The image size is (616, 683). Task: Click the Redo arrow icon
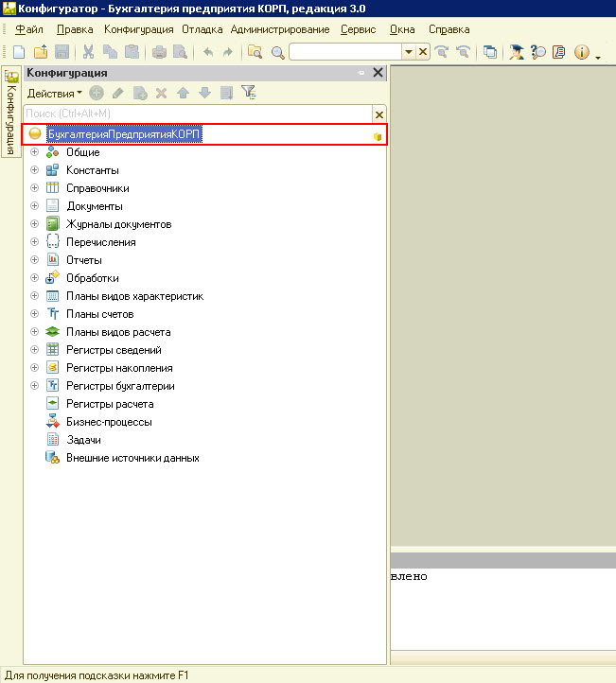point(227,52)
